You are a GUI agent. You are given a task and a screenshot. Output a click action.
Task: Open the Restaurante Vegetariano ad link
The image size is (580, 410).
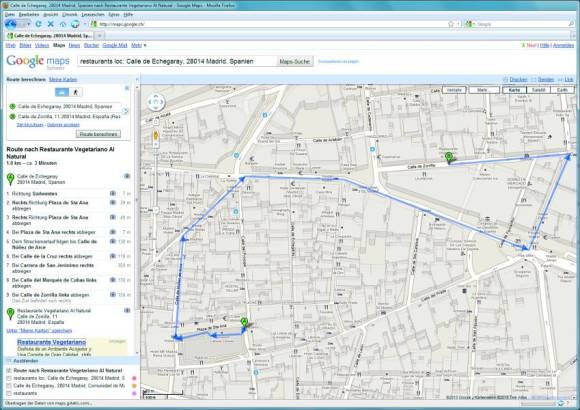(x=51, y=342)
